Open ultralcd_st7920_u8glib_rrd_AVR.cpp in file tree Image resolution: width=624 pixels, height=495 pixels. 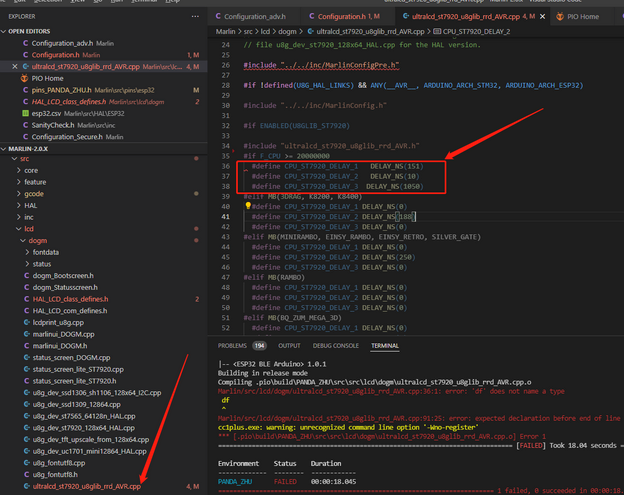coord(87,486)
